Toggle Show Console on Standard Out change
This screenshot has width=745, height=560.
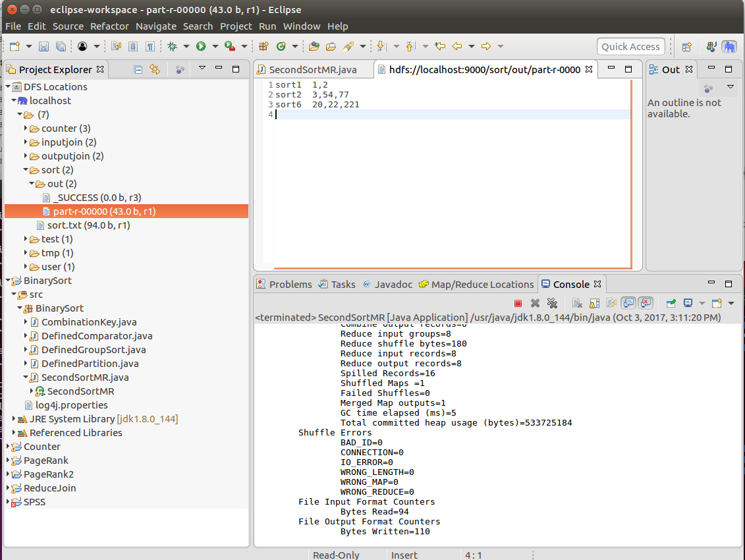point(628,303)
